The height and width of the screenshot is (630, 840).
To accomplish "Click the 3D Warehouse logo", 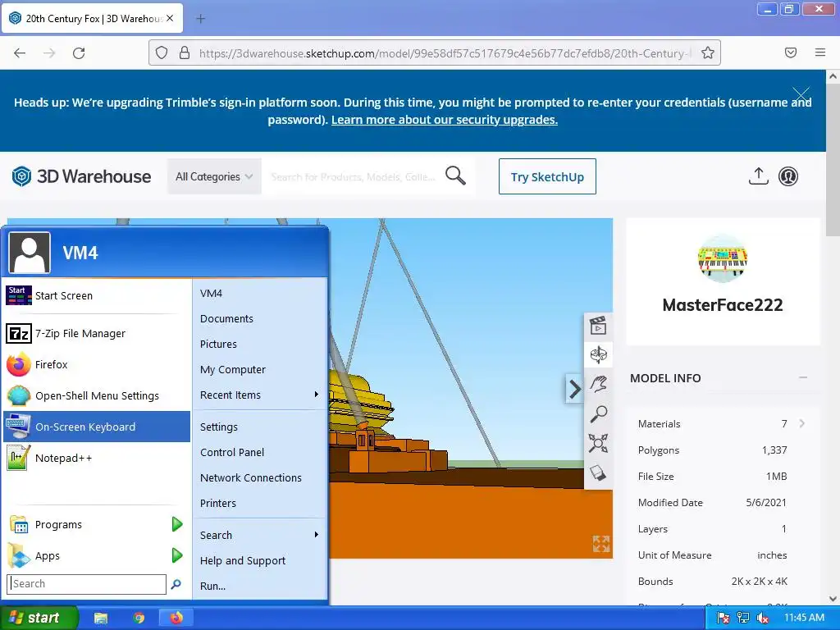I will point(81,176).
